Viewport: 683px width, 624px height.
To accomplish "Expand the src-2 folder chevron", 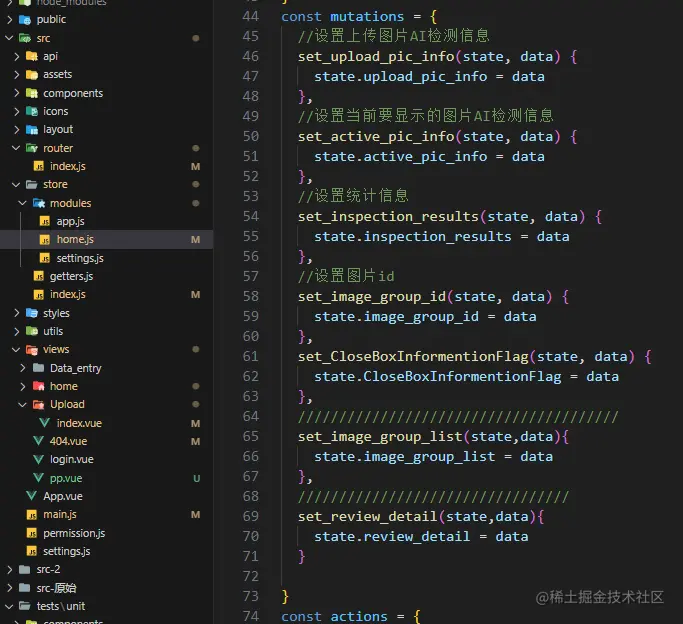I will pyautogui.click(x=9, y=570).
